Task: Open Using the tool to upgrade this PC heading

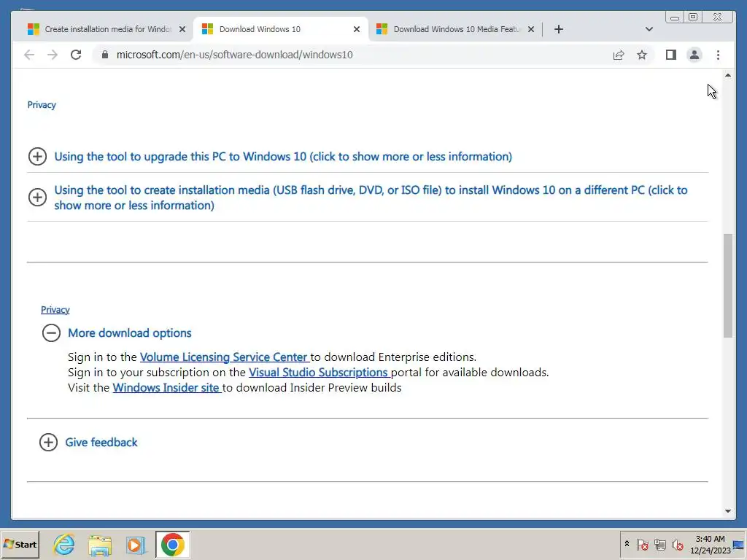Action: pyautogui.click(x=283, y=156)
